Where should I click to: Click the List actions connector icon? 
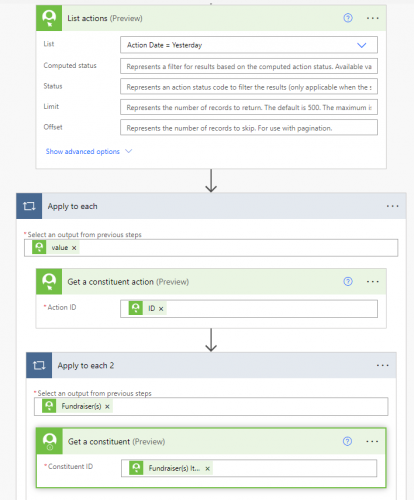point(49,18)
